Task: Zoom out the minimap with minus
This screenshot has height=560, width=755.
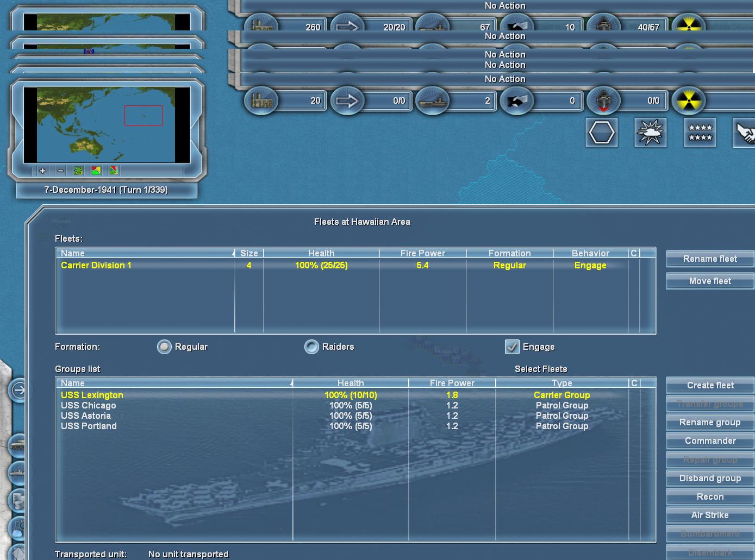Action: point(60,171)
